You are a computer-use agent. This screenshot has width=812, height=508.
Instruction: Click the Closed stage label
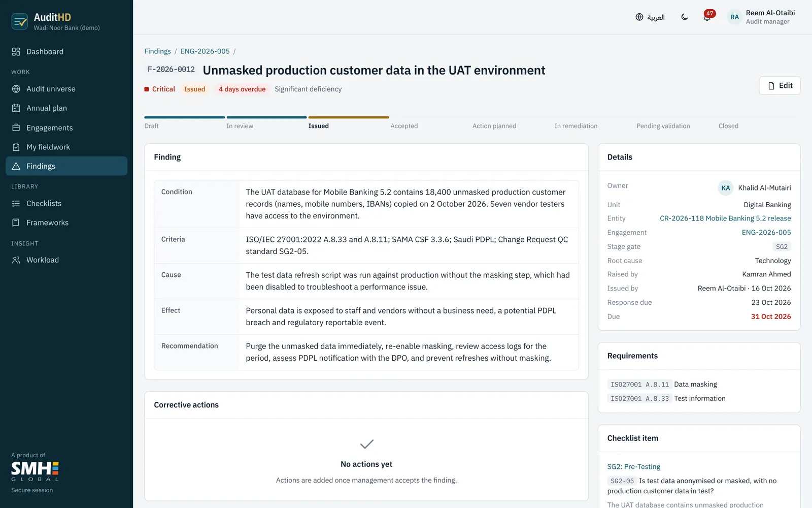click(728, 126)
